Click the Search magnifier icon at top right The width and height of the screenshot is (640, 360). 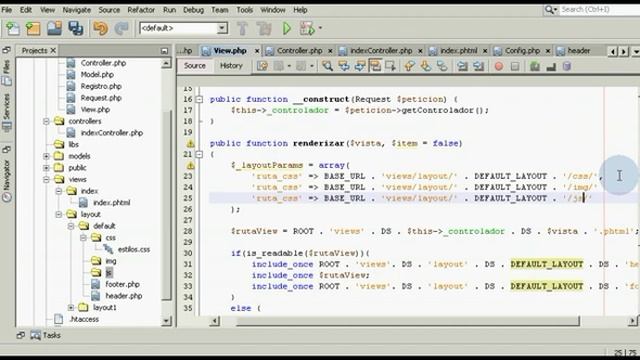(550, 9)
